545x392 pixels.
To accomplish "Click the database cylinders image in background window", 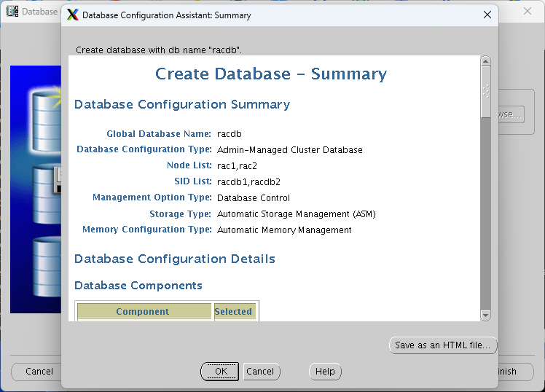I will coord(36,189).
